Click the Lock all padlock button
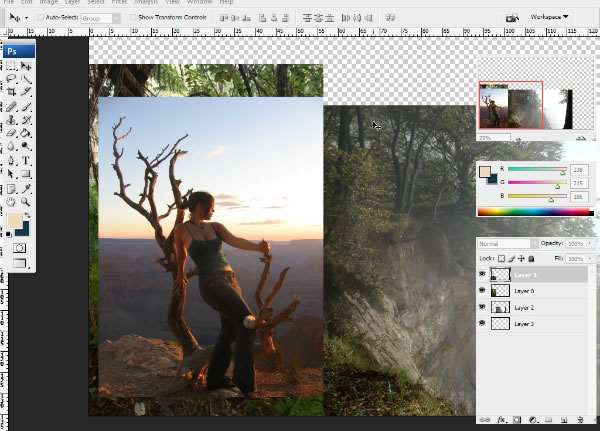 [531, 258]
